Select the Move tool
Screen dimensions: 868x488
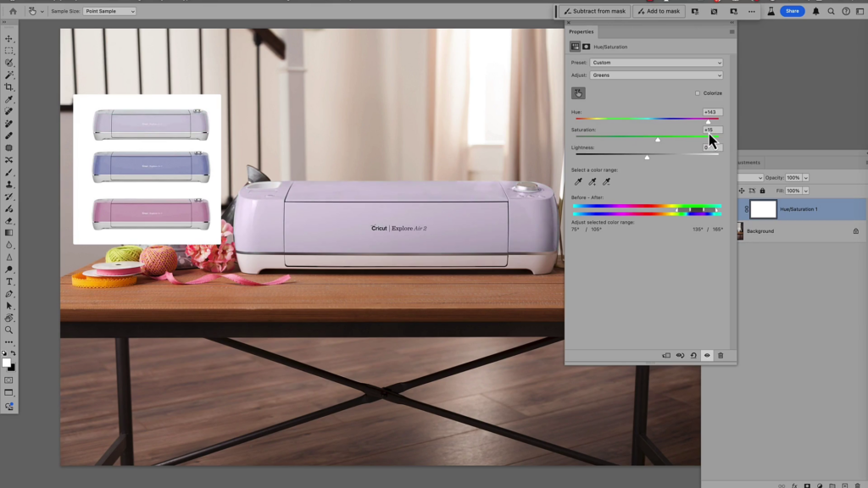[x=9, y=39]
